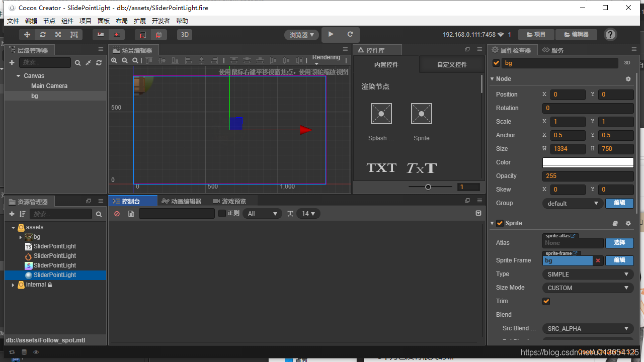The height and width of the screenshot is (362, 644).
Task: Select the bg node in hierarchy
Action: tap(34, 96)
